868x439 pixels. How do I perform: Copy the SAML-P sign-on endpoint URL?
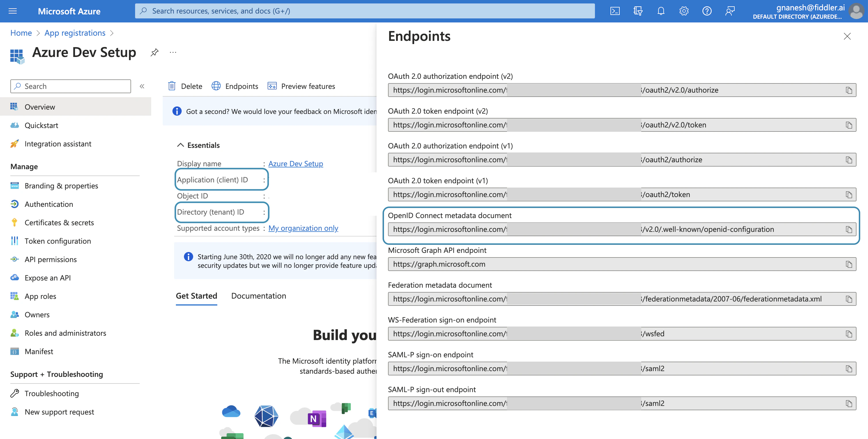click(x=849, y=369)
